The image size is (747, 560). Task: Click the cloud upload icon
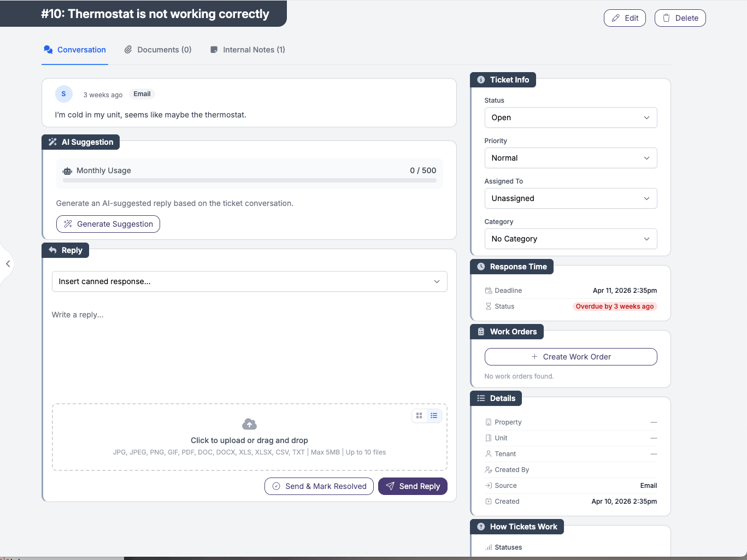click(x=249, y=424)
